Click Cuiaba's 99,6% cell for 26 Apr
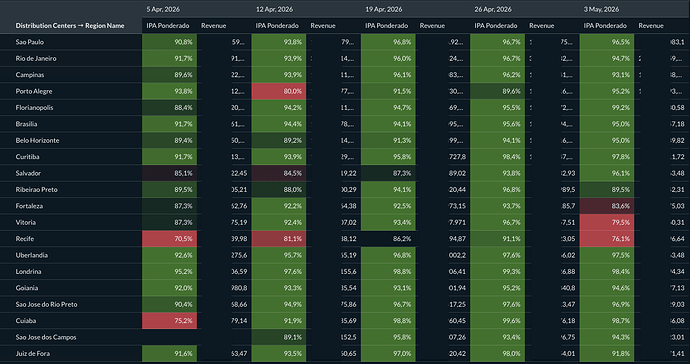 pyautogui.click(x=497, y=321)
